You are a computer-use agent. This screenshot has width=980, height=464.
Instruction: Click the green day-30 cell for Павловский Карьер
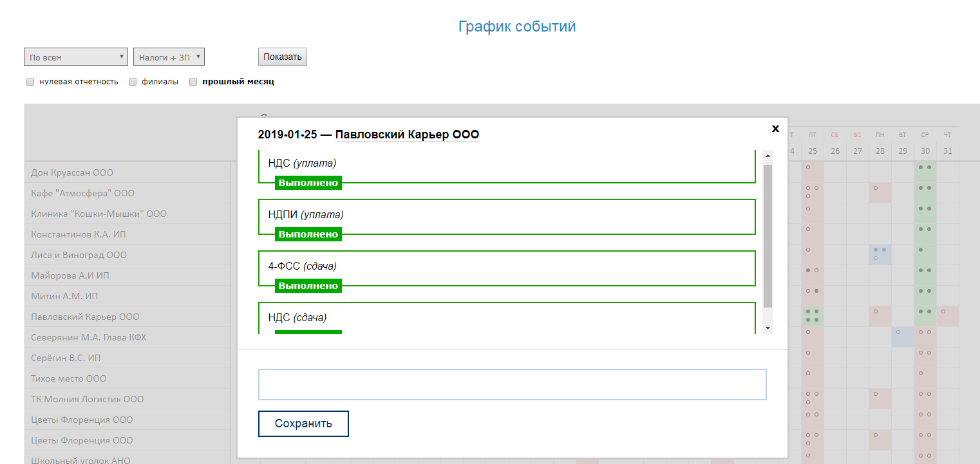click(925, 316)
